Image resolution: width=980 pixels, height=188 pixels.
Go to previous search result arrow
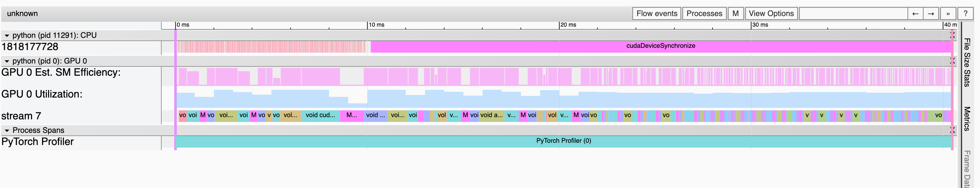click(x=915, y=14)
